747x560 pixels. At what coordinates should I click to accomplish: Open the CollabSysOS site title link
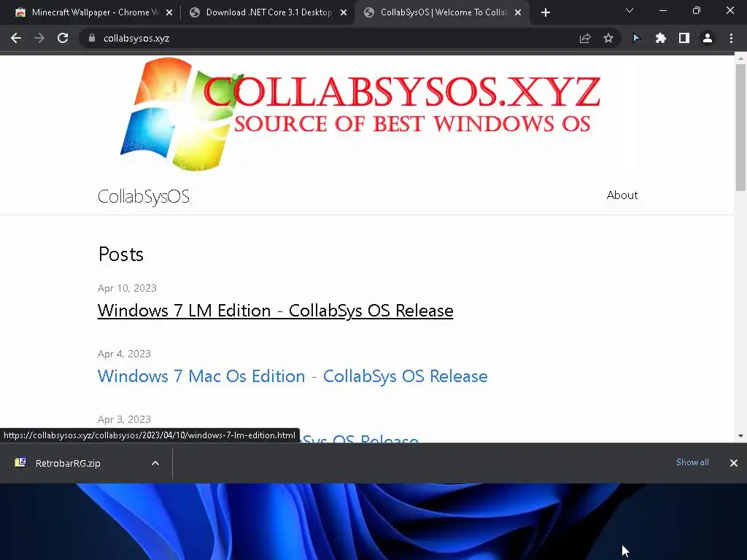pyautogui.click(x=144, y=196)
